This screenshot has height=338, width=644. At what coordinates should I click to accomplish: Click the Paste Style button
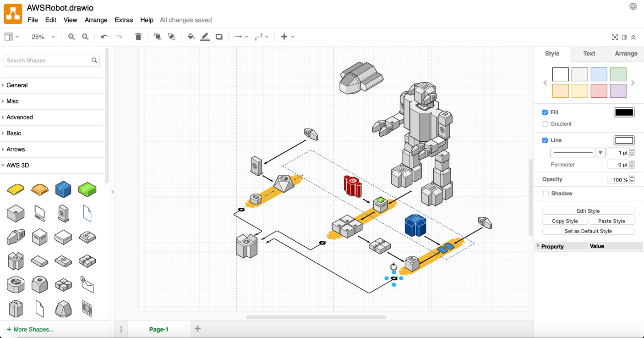tap(611, 221)
